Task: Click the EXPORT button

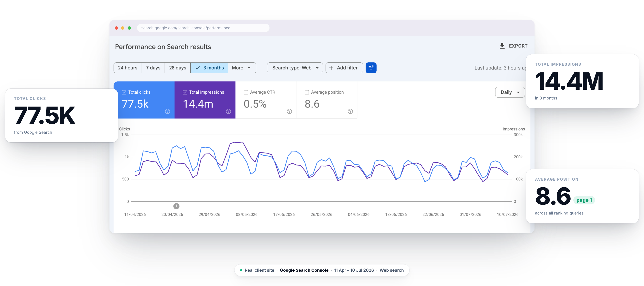Action: point(514,46)
